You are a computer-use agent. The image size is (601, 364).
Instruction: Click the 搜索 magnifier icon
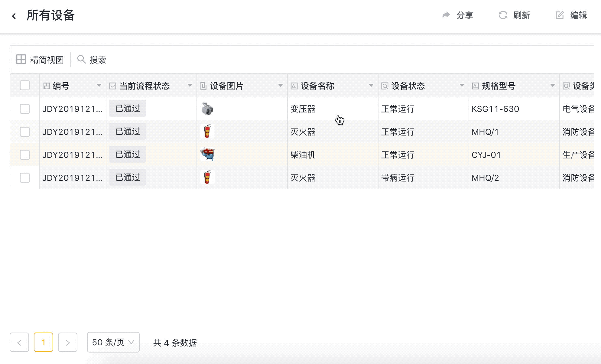click(81, 59)
